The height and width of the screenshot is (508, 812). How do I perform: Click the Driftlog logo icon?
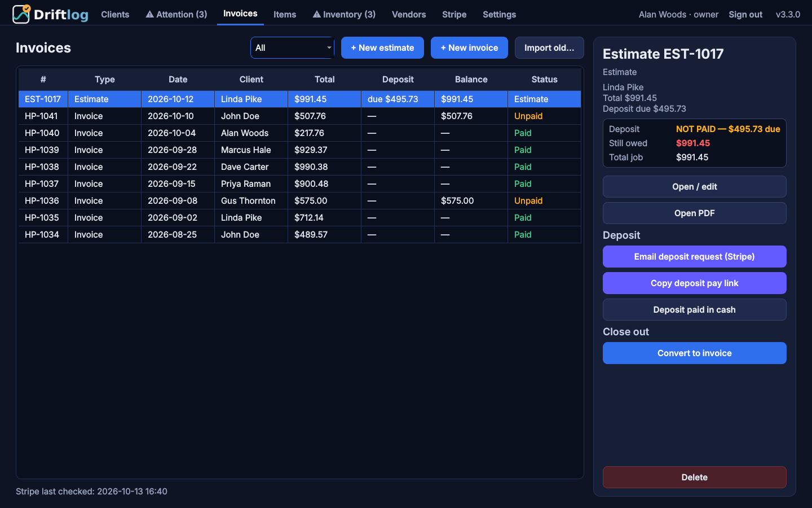pyautogui.click(x=21, y=14)
